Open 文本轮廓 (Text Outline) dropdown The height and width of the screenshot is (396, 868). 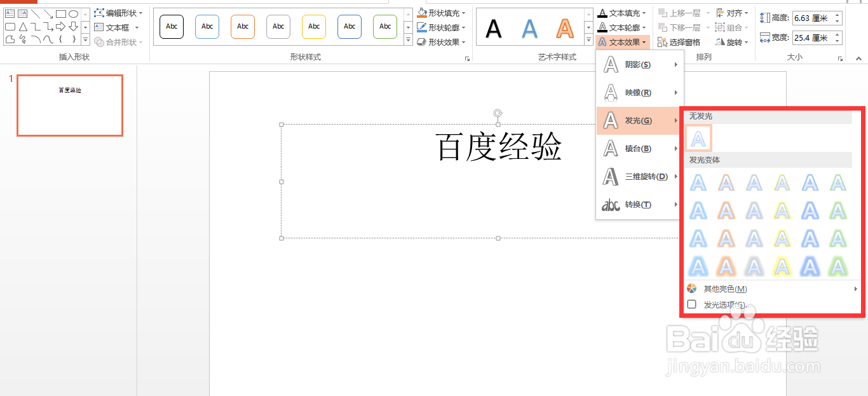622,27
